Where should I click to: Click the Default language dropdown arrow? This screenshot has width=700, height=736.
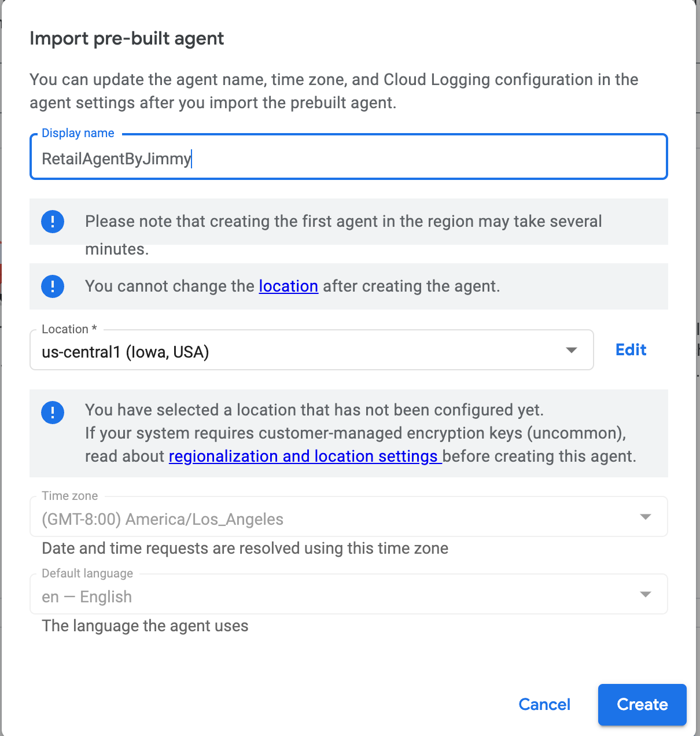tap(646, 594)
